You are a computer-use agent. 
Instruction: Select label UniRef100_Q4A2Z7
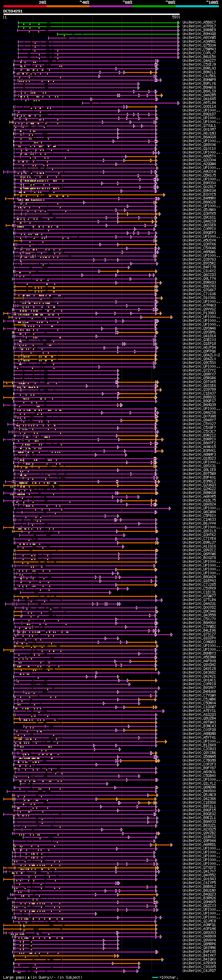pos(199,60)
